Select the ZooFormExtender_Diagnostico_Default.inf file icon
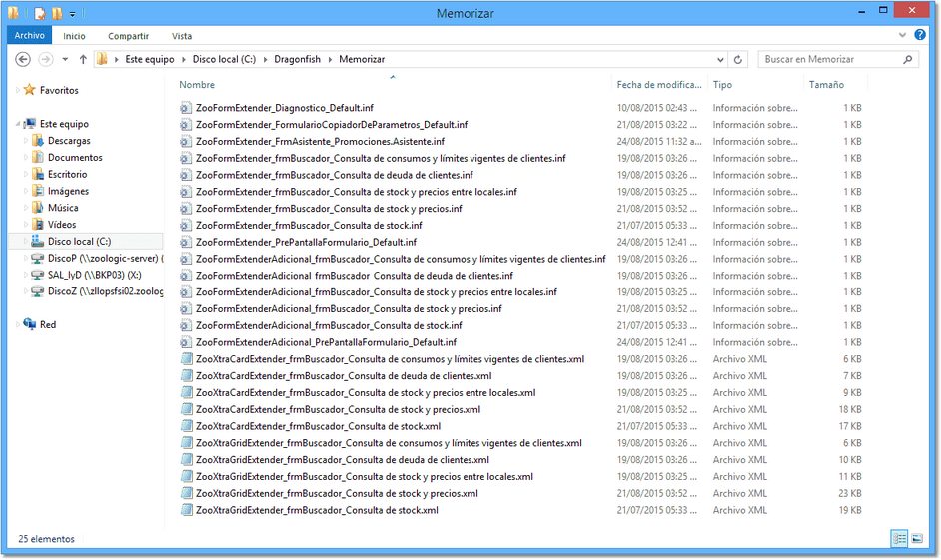Screen dimensions: 941x560 [185, 108]
